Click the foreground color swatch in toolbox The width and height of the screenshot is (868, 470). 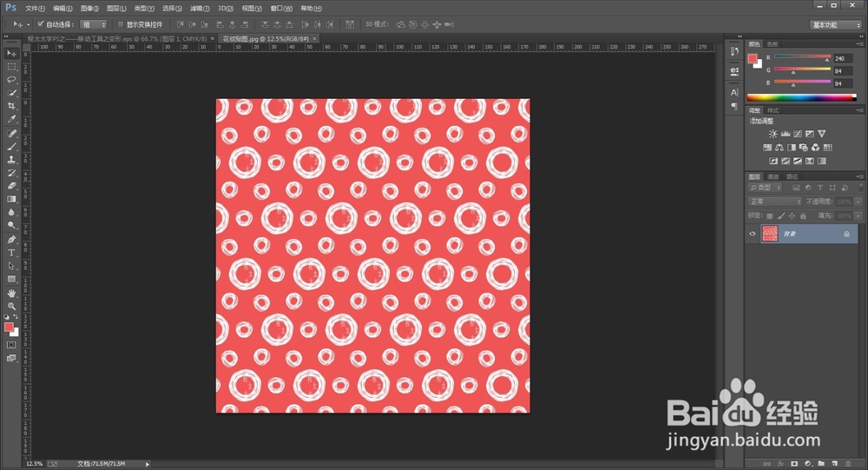[x=9, y=327]
